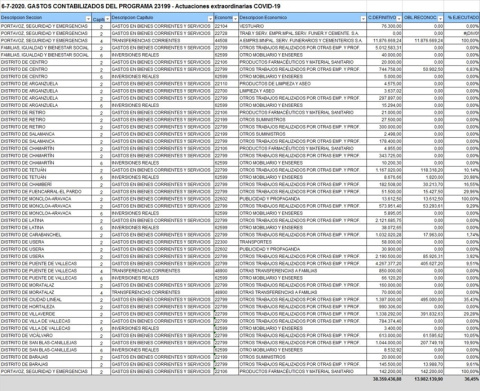This screenshot has height=391, width=480.
Task: Click the 13.988,70 amount cell
Action: click(423, 364)
